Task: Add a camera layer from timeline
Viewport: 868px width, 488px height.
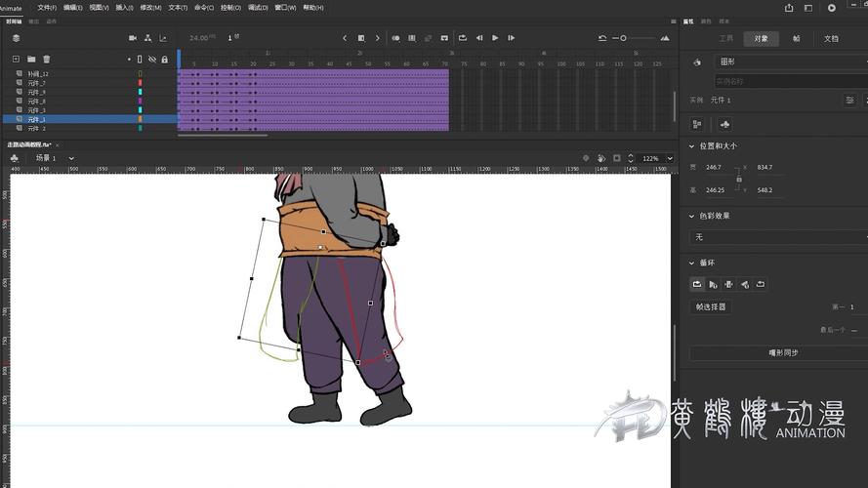Action: click(133, 38)
